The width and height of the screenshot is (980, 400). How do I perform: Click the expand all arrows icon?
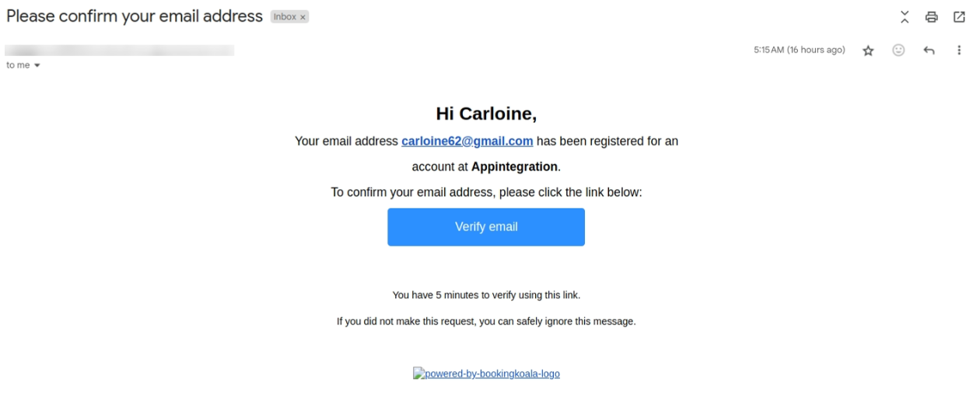(x=905, y=16)
